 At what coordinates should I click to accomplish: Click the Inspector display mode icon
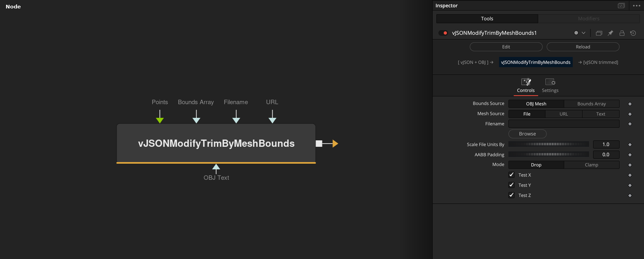tap(621, 6)
